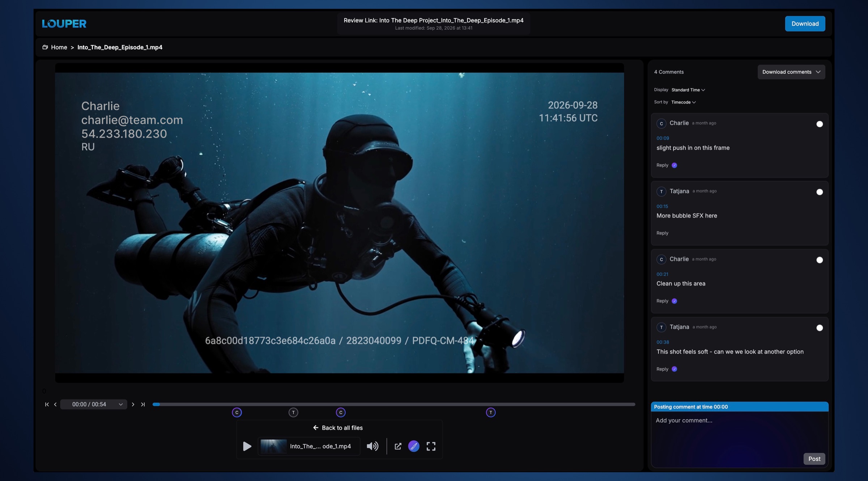Go back to all files
This screenshot has width=868, height=481.
click(x=338, y=428)
